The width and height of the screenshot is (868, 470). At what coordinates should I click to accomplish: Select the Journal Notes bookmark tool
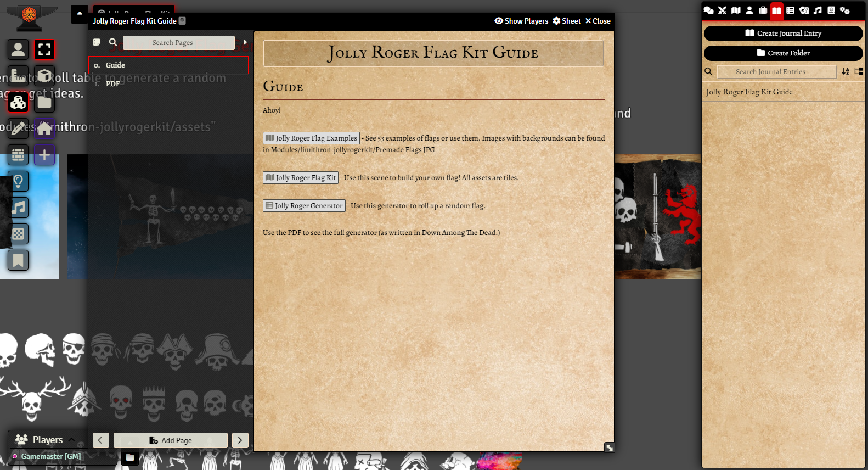[18, 260]
